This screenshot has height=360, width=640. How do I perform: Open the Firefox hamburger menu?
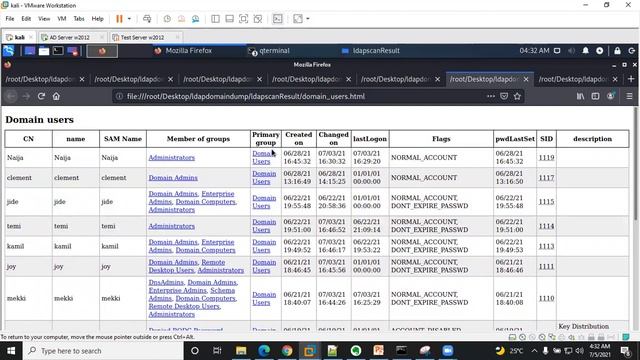tap(629, 96)
